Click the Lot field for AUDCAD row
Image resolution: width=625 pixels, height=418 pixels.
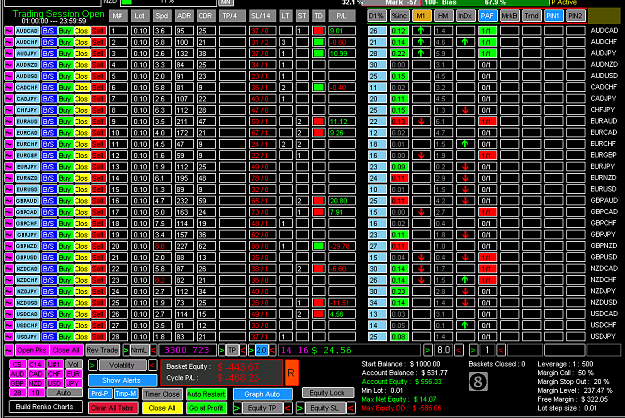point(140,31)
